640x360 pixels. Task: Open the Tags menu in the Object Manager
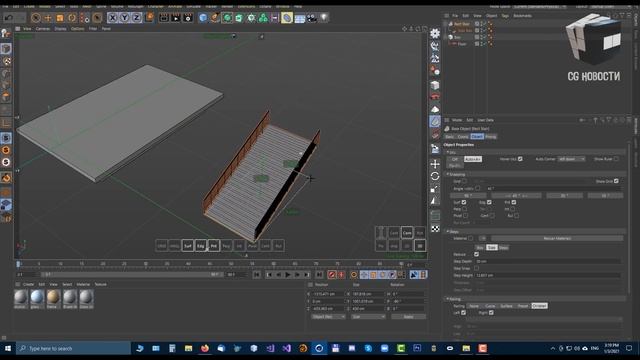[505, 16]
